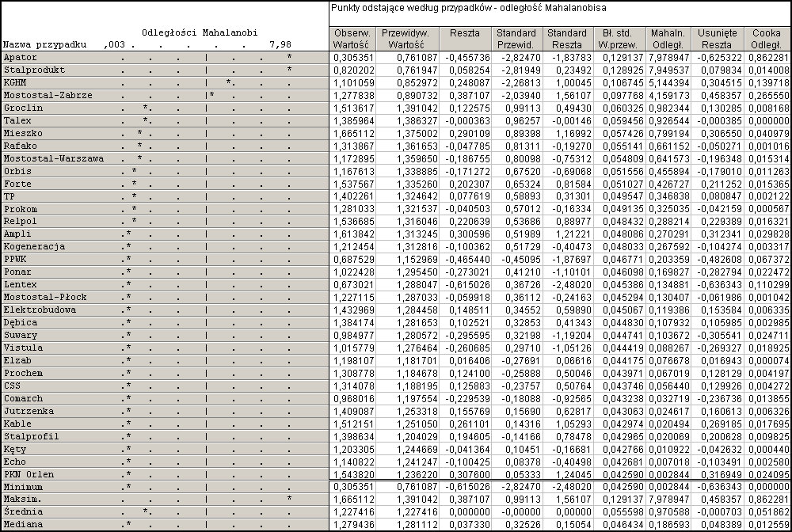Select the Comarch case name
The height and width of the screenshot is (532, 792).
coord(23,398)
